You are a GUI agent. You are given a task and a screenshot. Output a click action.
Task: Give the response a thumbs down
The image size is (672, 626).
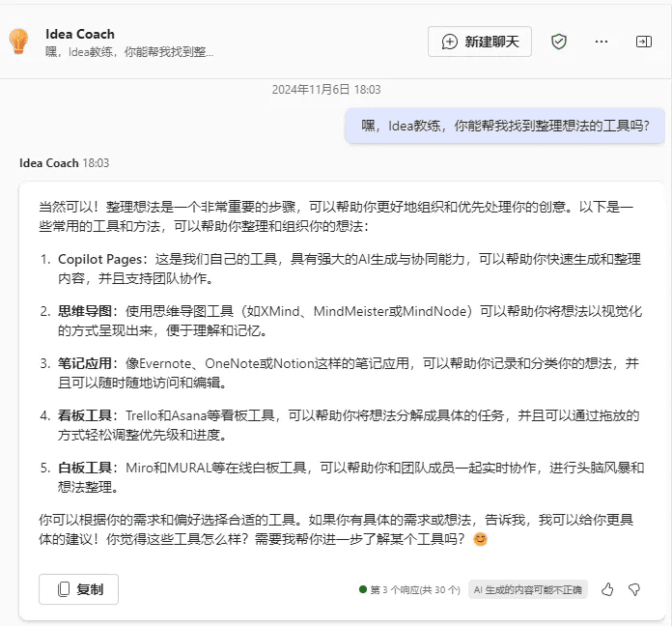634,589
